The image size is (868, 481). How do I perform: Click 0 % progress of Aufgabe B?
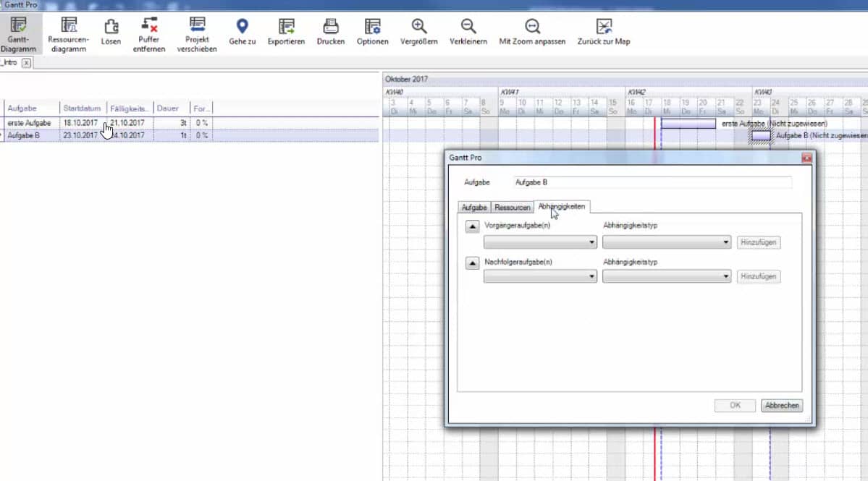coord(201,135)
